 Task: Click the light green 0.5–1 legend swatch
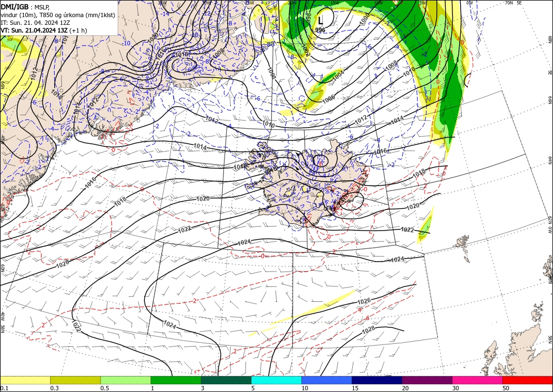126,380
